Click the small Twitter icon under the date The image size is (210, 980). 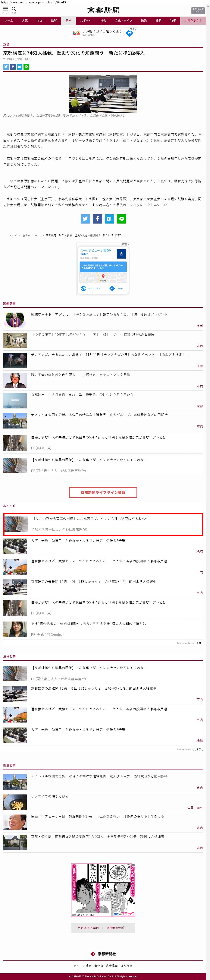[6, 67]
